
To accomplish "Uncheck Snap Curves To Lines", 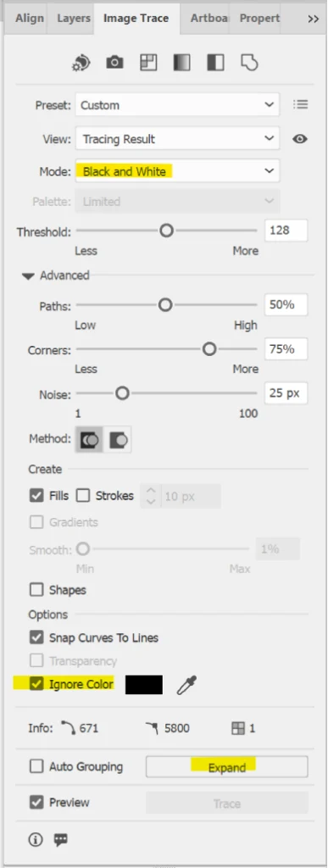I will [x=36, y=637].
